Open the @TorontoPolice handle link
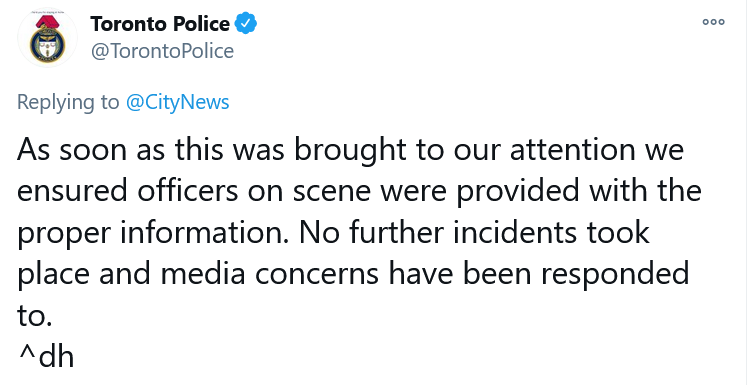Image resolution: width=756 pixels, height=385 pixels. pyautogui.click(x=162, y=51)
